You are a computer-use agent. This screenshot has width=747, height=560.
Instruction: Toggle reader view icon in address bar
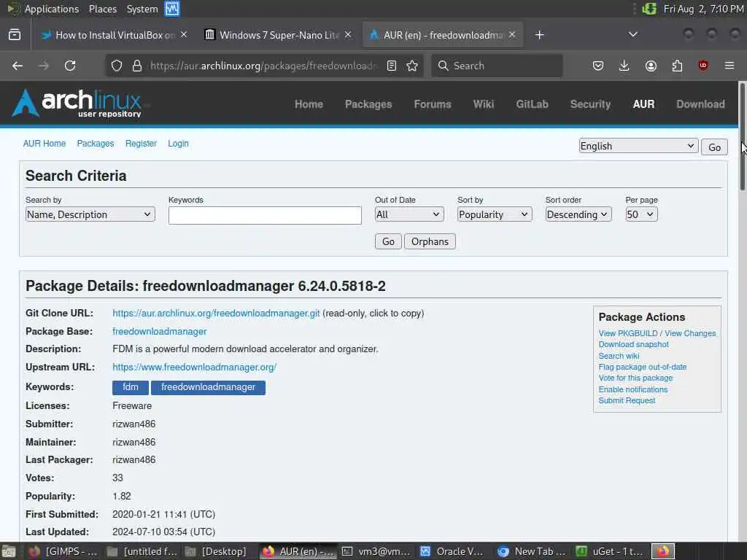392,66
